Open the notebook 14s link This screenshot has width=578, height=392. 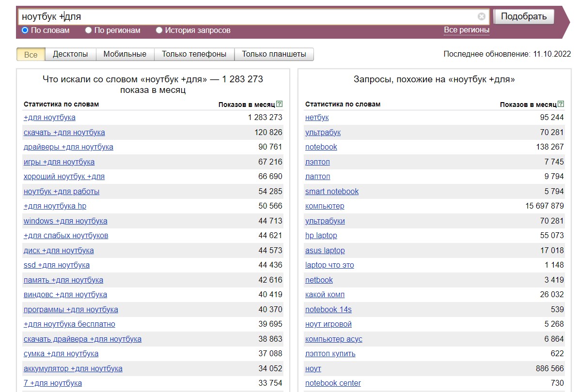(328, 310)
